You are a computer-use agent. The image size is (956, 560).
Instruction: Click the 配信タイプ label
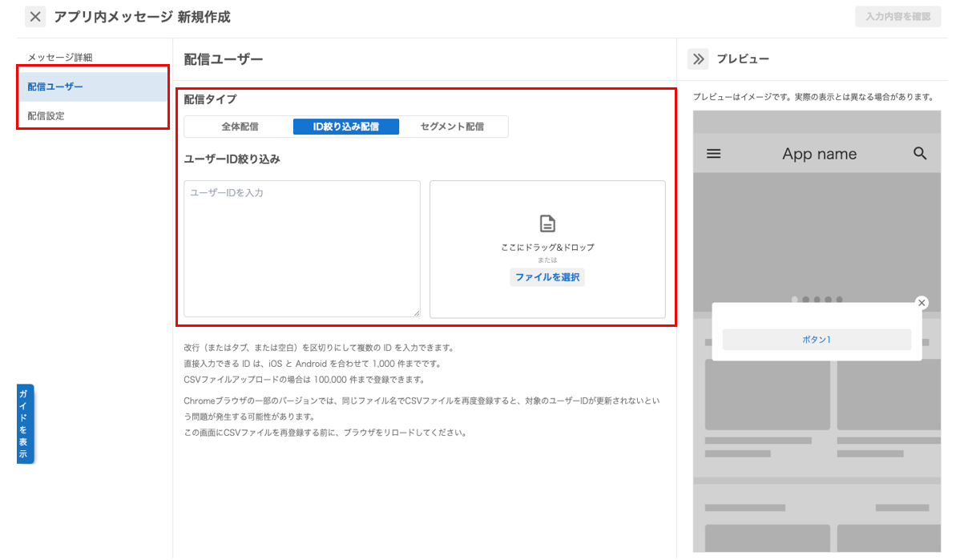(x=210, y=99)
